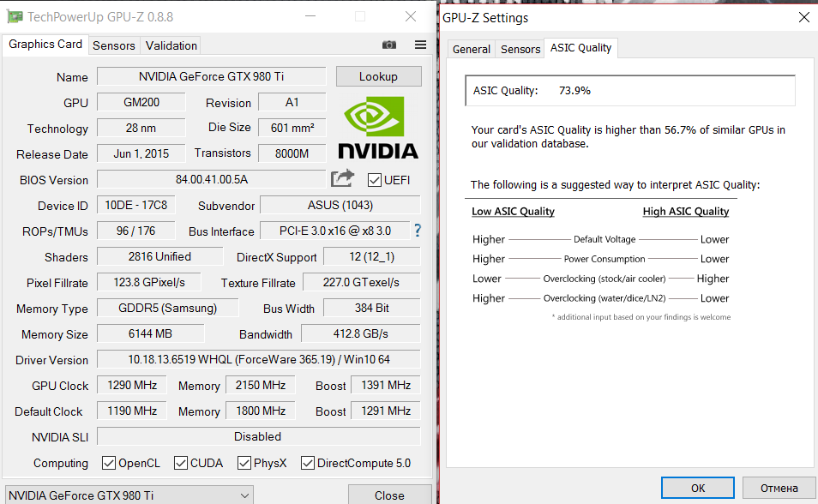
Task: Click the Name field showing GeForce GTX 980 Ti
Action: click(211, 76)
